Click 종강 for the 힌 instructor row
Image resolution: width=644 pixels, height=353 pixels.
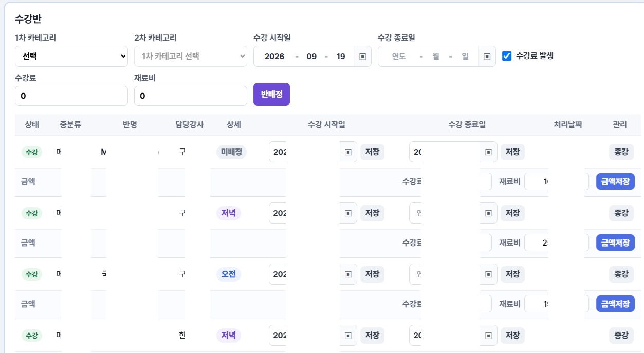621,336
